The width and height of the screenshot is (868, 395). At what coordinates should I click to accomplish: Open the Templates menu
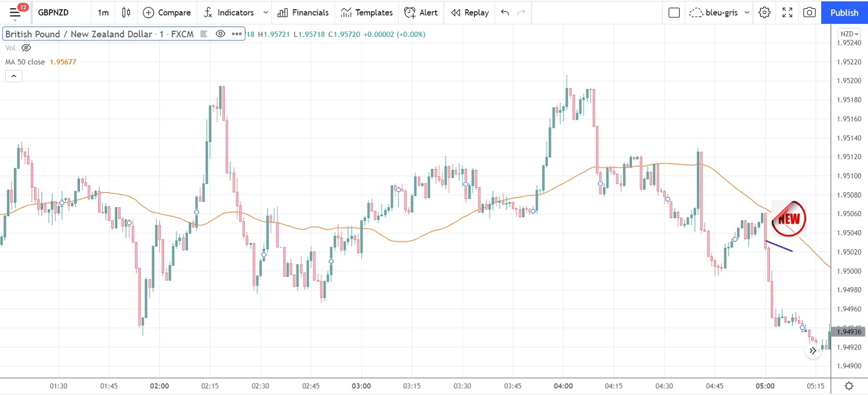pyautogui.click(x=367, y=12)
